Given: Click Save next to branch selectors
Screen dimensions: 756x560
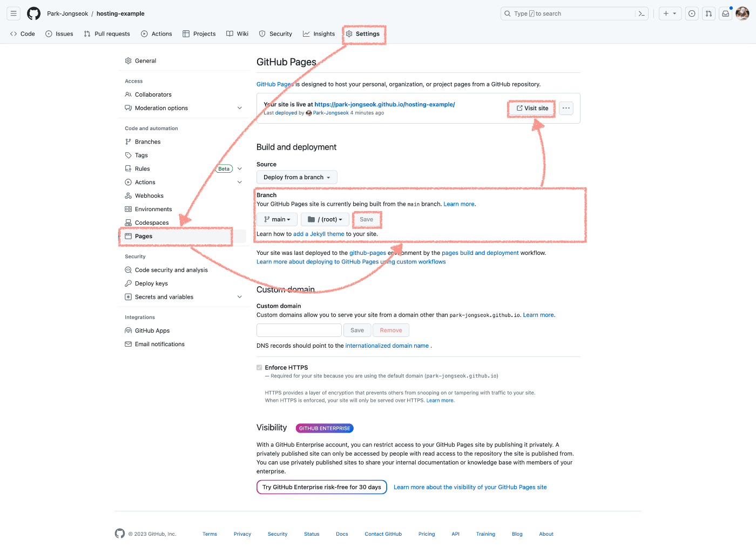Looking at the screenshot, I should [x=367, y=219].
